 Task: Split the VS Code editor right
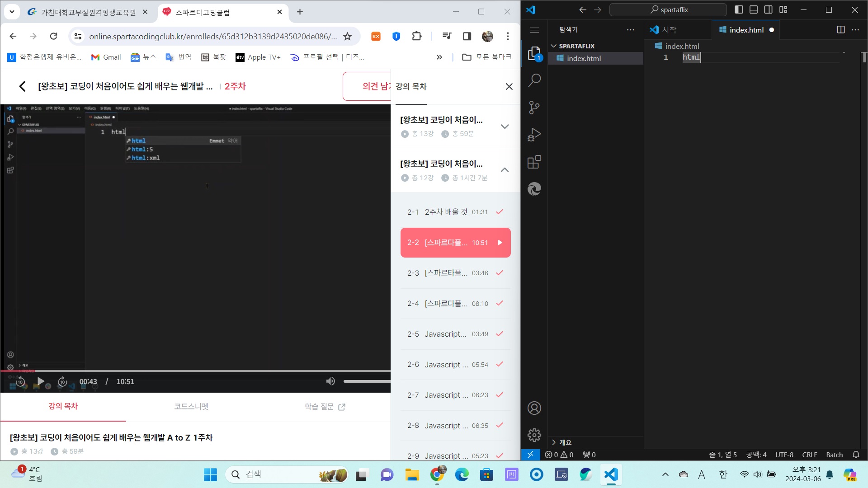840,30
